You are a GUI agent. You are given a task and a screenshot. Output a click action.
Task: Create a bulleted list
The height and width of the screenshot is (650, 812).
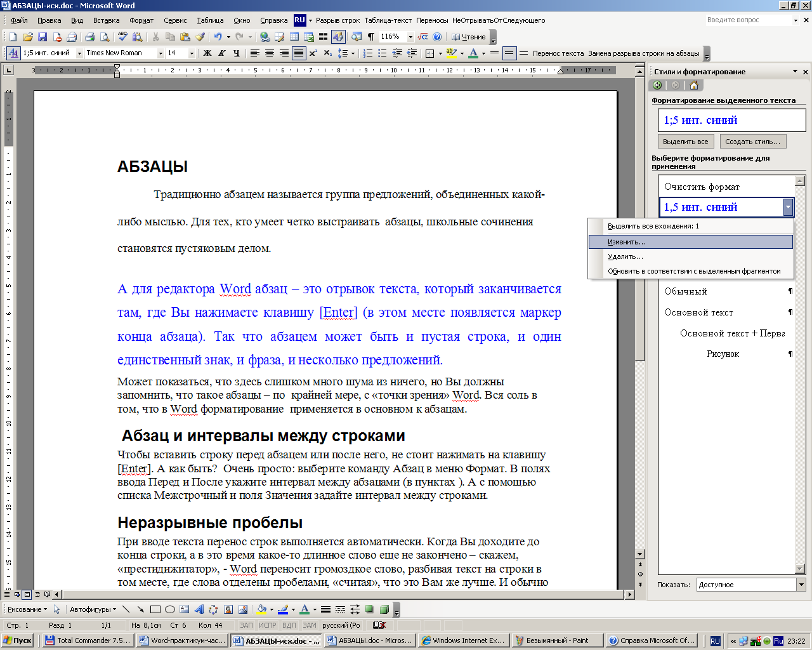pos(383,53)
